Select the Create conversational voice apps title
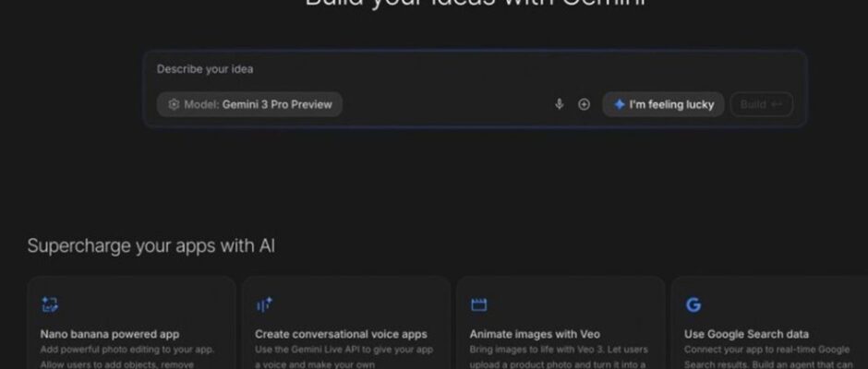 coord(341,334)
